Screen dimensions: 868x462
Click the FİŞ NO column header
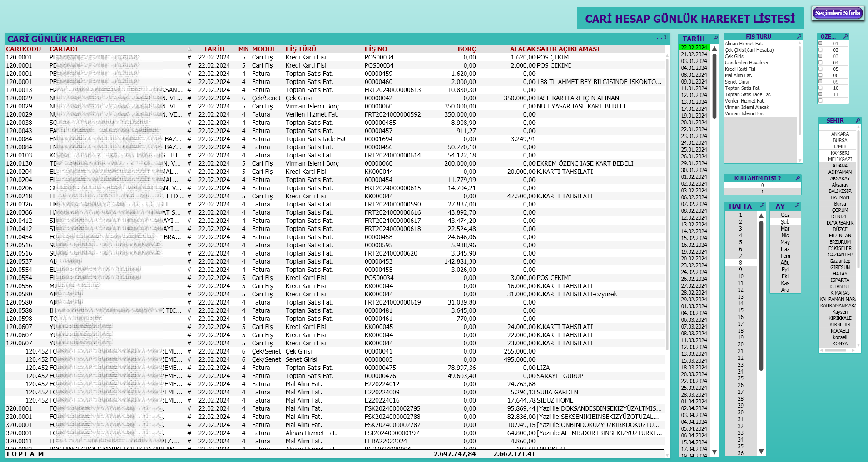pos(376,49)
